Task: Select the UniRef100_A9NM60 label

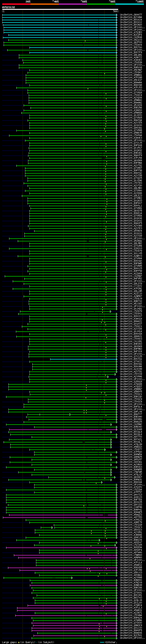Action: 131,558
